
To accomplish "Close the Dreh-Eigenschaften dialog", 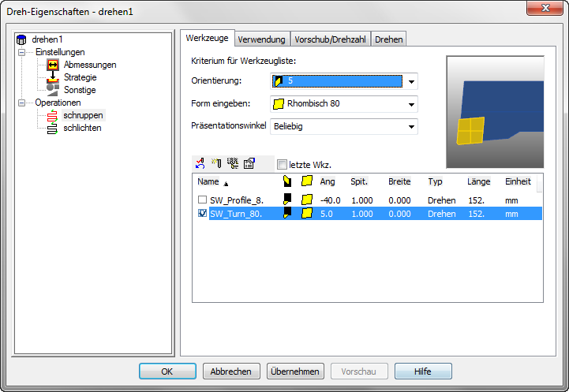I will (x=545, y=8).
